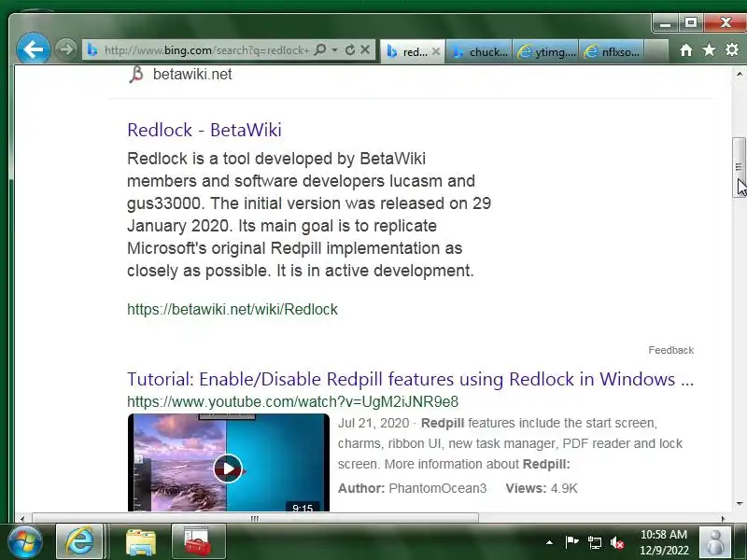
Task: Click the user picture icon on taskbar
Action: (x=715, y=542)
